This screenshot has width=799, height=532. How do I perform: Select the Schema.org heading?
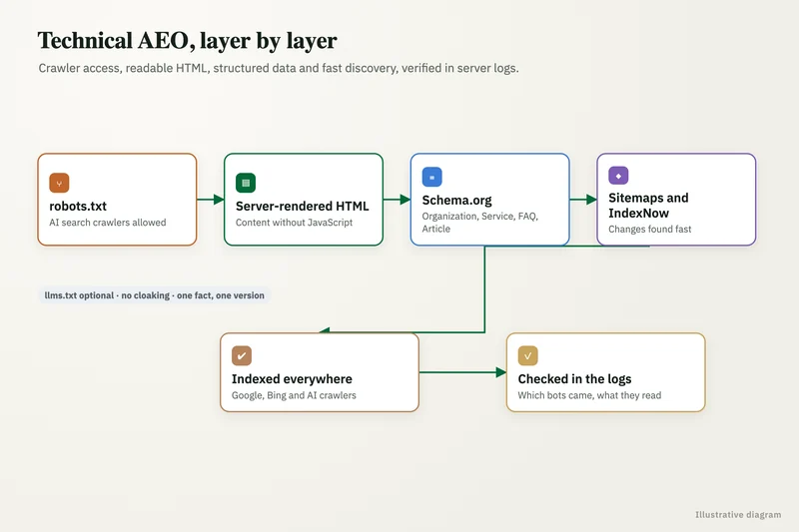(x=457, y=201)
